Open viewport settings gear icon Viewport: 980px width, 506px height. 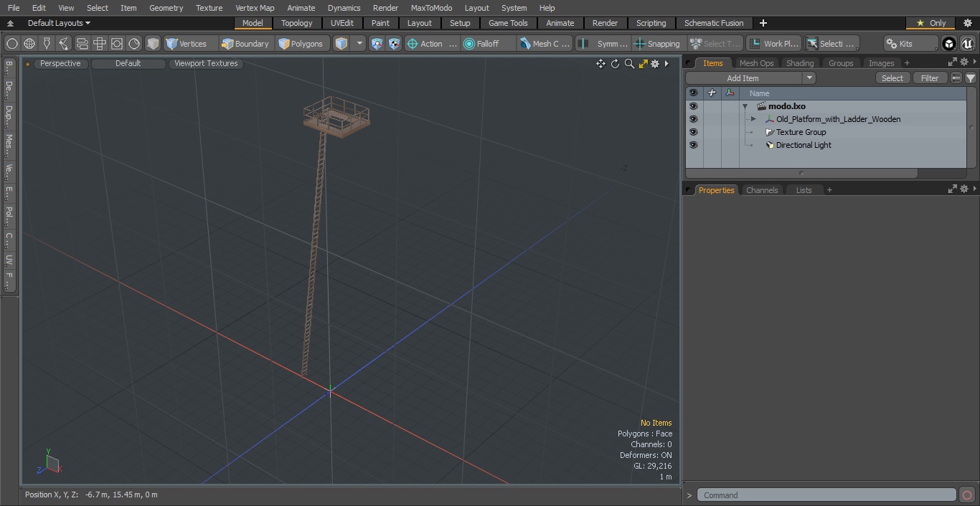[655, 64]
